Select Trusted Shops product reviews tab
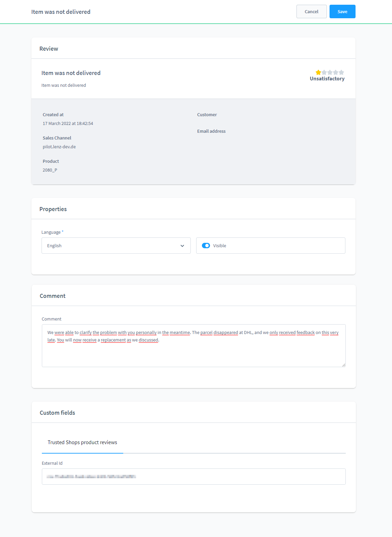Screen dimensions: 392x537 82,442
